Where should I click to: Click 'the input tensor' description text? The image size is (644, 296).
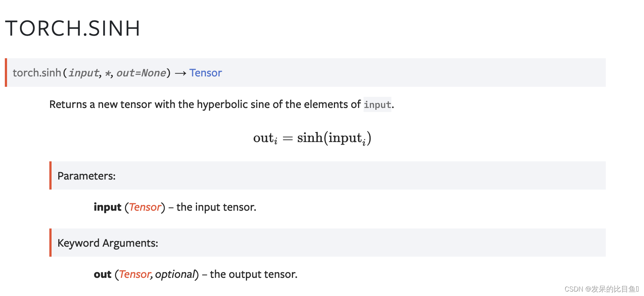tap(216, 207)
